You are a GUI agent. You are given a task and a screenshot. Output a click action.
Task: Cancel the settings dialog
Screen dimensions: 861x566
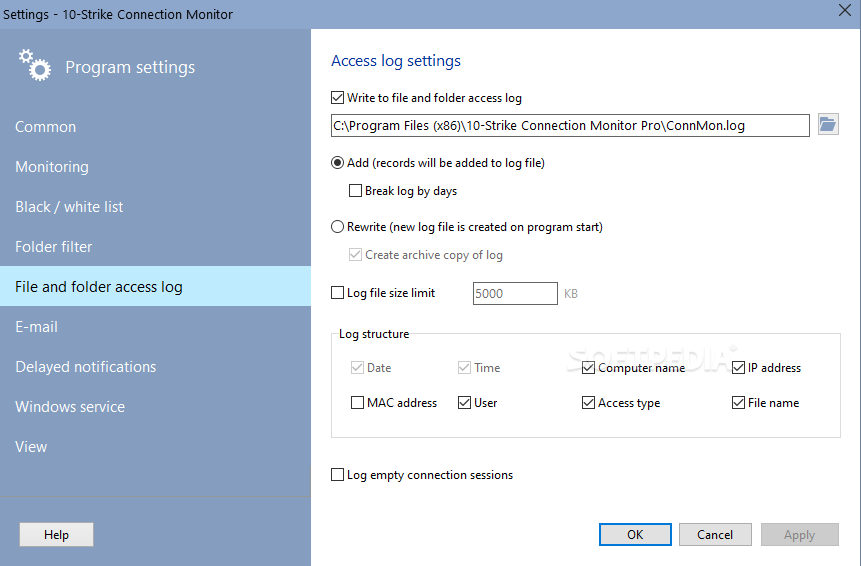[715, 535]
